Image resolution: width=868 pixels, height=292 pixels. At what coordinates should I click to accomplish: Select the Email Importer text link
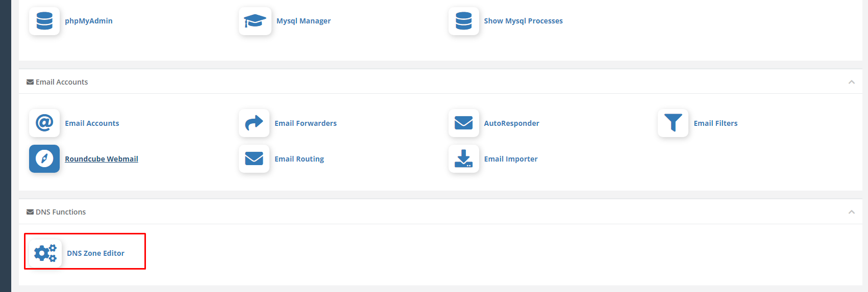coord(511,159)
